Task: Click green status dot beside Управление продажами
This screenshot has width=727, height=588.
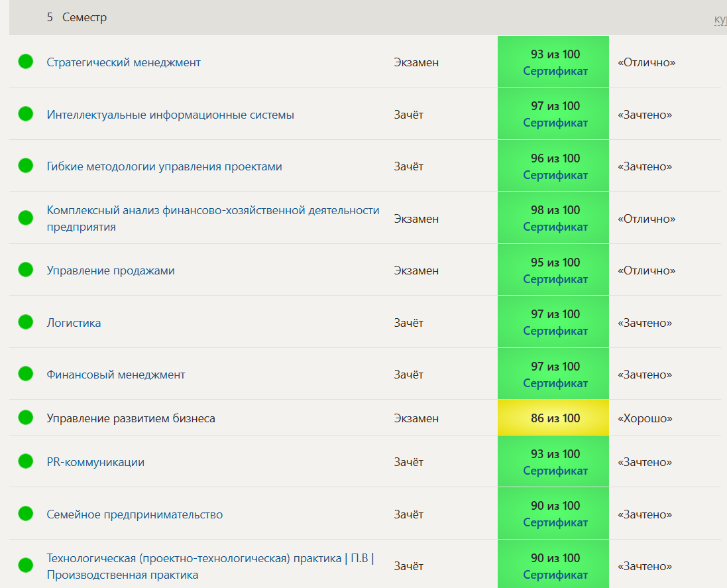Action: pyautogui.click(x=25, y=270)
